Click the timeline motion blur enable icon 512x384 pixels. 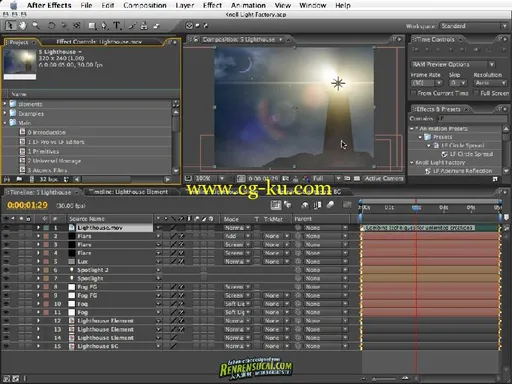[x=330, y=205]
